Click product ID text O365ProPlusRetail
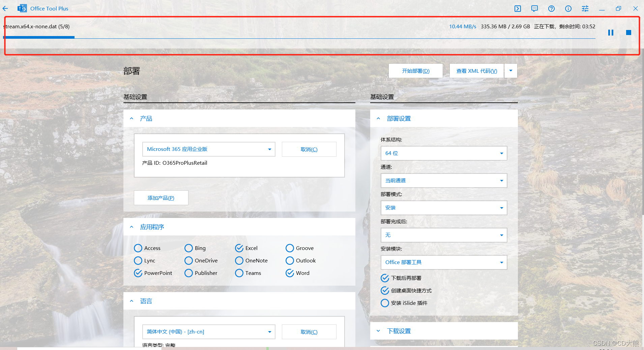 185,163
